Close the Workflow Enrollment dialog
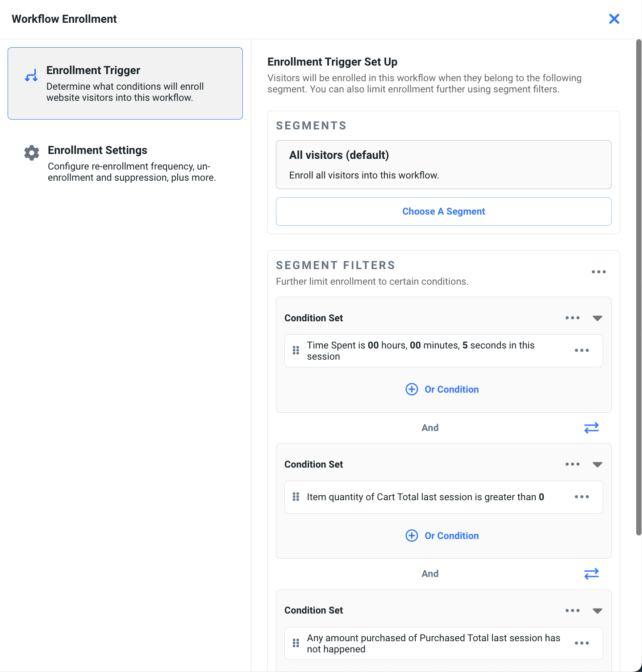This screenshot has height=672, width=642. pos(614,19)
